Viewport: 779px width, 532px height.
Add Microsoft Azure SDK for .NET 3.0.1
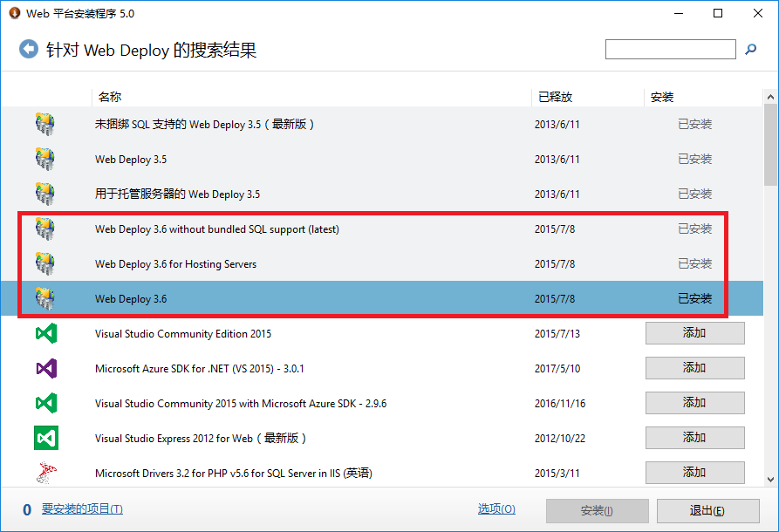695,367
